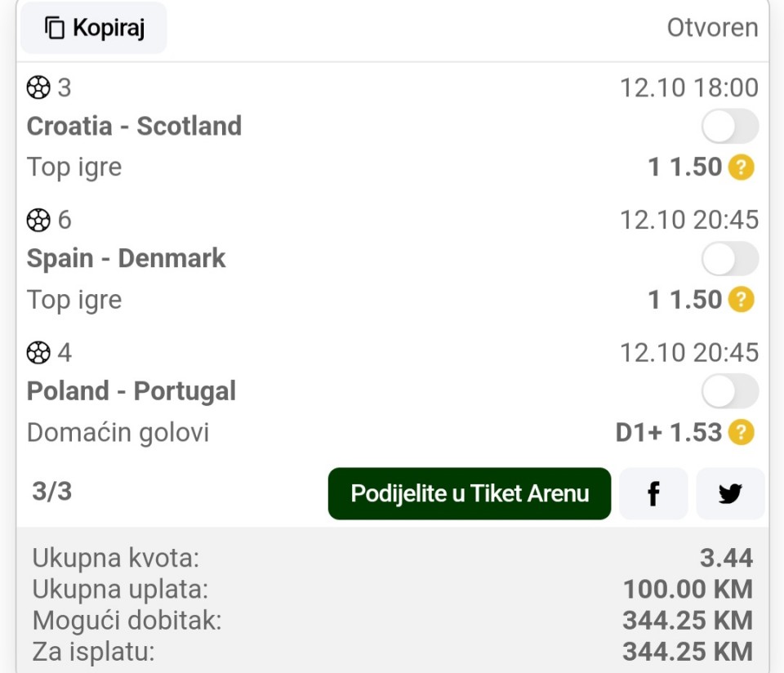The height and width of the screenshot is (673, 784).
Task: Open help icon for Poland - Portugal odds
Action: pyautogui.click(x=741, y=432)
